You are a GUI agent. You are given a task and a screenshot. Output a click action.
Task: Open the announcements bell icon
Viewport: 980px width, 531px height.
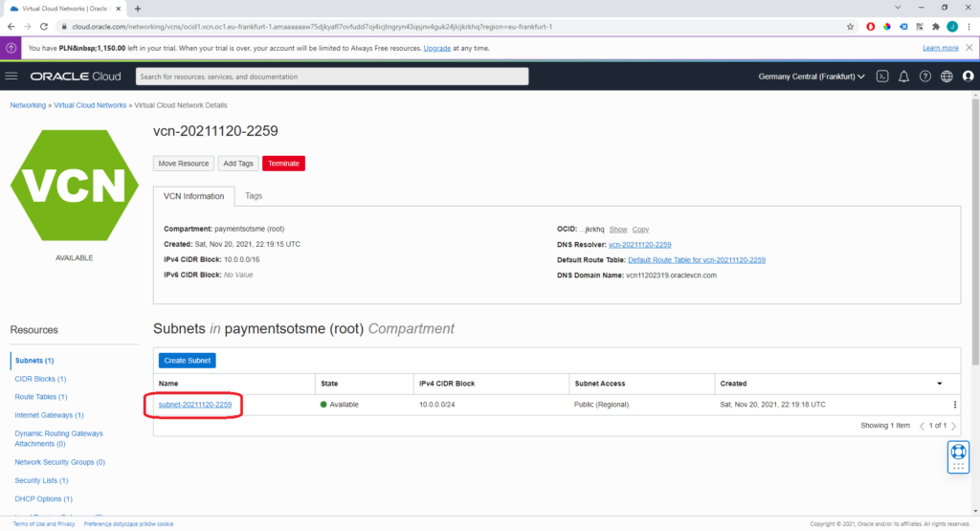point(903,77)
